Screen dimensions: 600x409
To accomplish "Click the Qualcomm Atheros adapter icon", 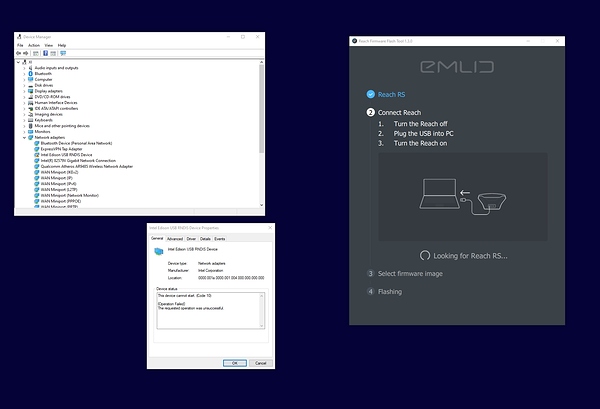I will point(37,166).
